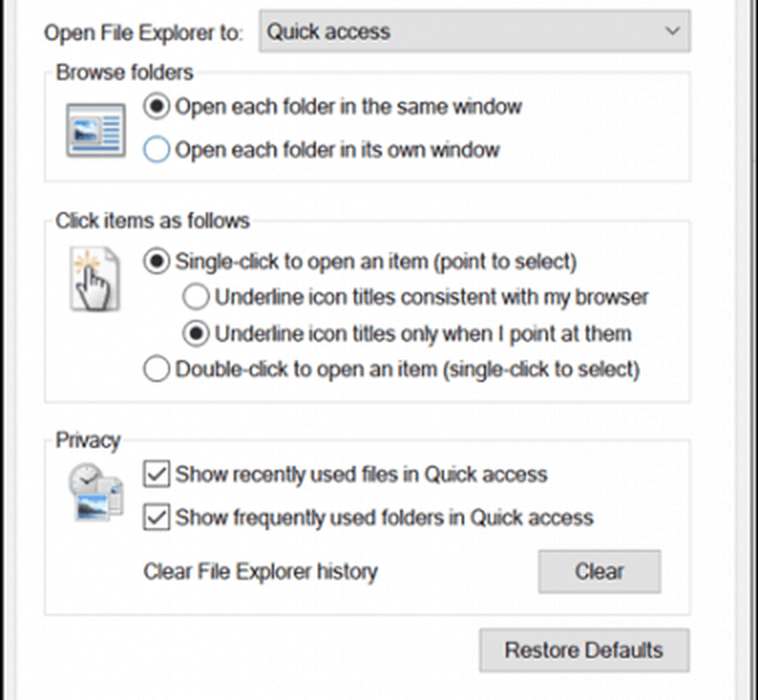This screenshot has width=758, height=700.
Task: Select Underline icon titles only when I point
Action: 196,334
